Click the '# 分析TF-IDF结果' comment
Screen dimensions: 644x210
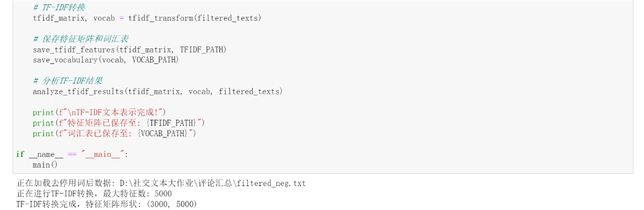[67, 81]
